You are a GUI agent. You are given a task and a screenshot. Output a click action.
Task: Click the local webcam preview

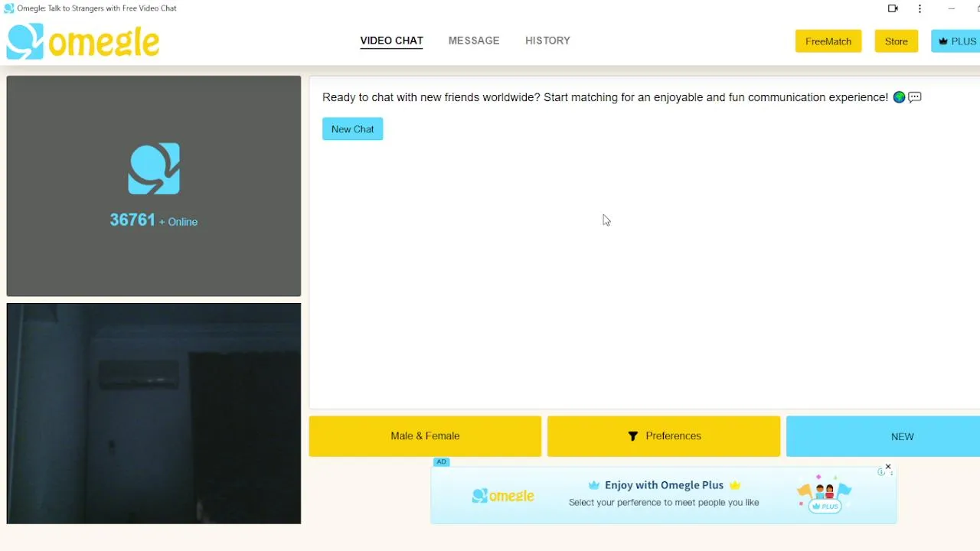click(x=154, y=413)
